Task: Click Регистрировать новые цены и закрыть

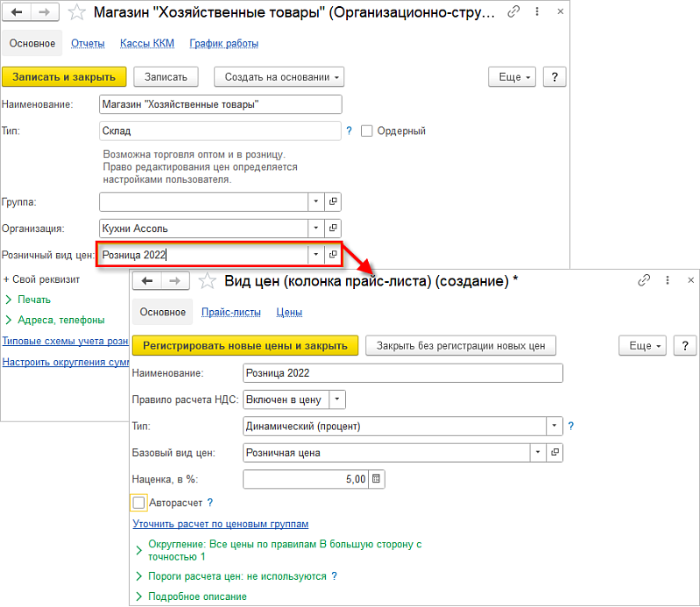Action: (245, 345)
